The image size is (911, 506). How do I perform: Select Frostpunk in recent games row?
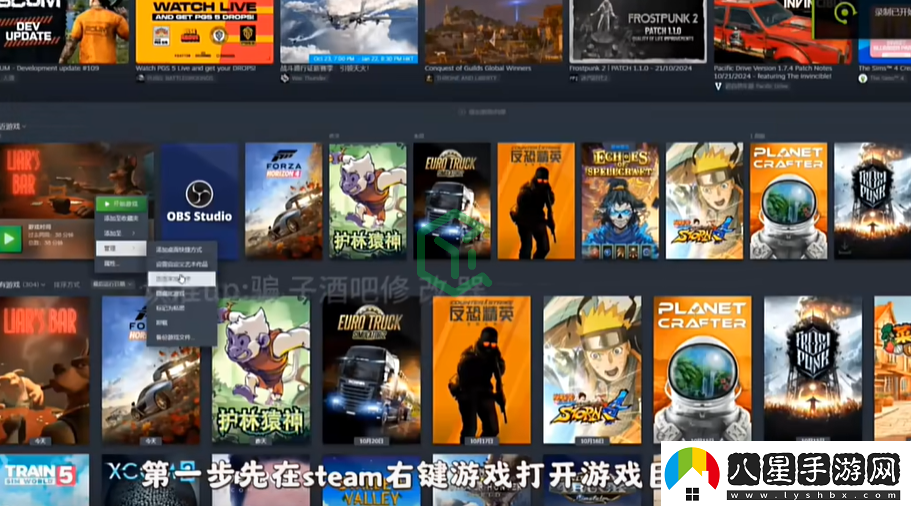click(x=873, y=201)
